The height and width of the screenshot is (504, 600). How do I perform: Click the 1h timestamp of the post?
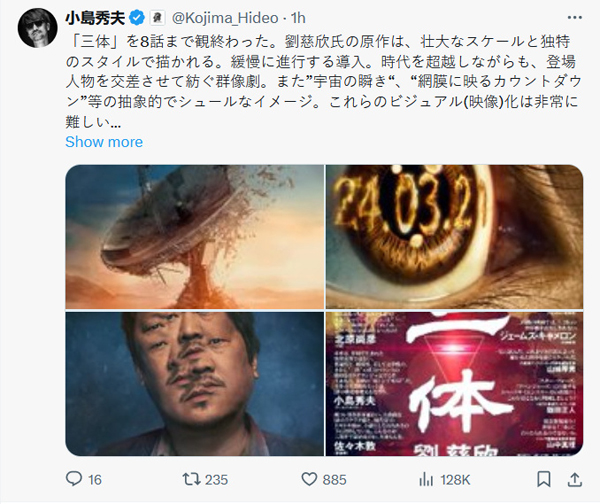(x=298, y=18)
